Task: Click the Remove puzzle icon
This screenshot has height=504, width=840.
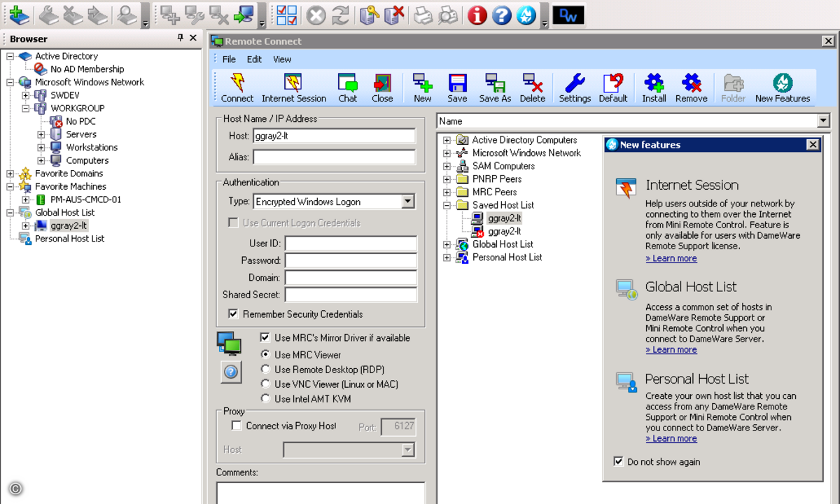Action: coord(692,88)
